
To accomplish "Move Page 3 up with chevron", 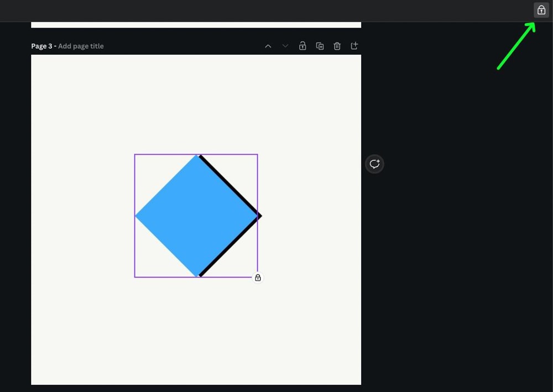I will tap(268, 46).
